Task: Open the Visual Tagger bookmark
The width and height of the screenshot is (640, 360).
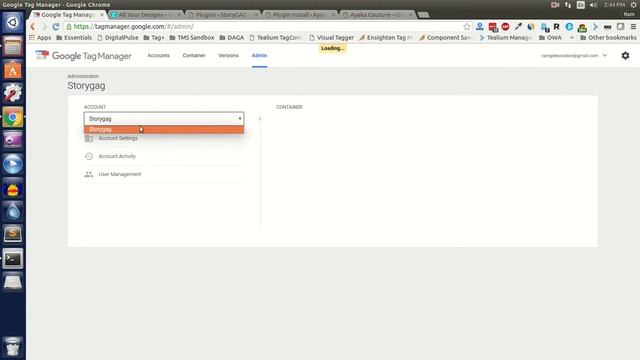Action: pos(331,38)
